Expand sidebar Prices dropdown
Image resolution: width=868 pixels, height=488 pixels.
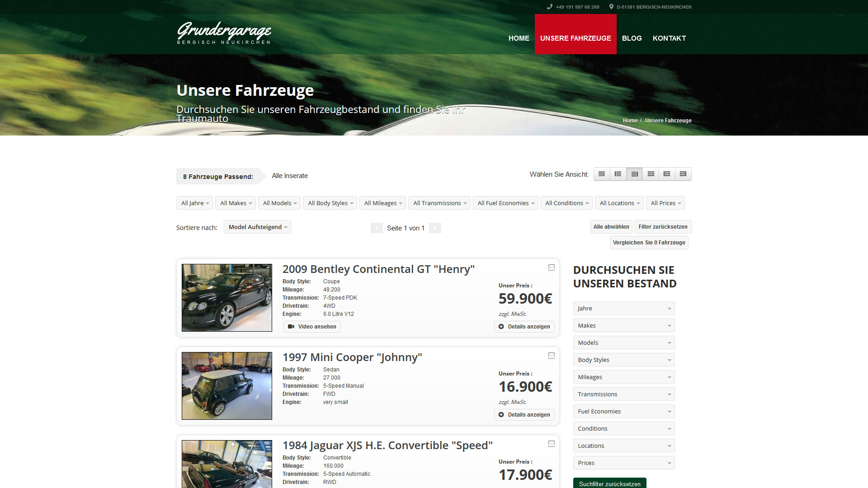click(624, 463)
